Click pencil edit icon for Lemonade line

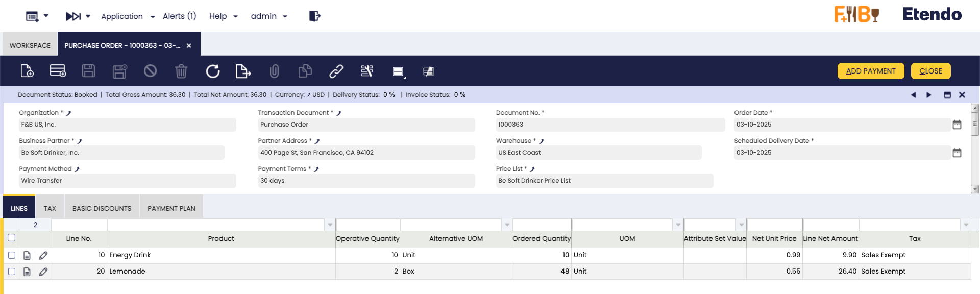point(43,272)
